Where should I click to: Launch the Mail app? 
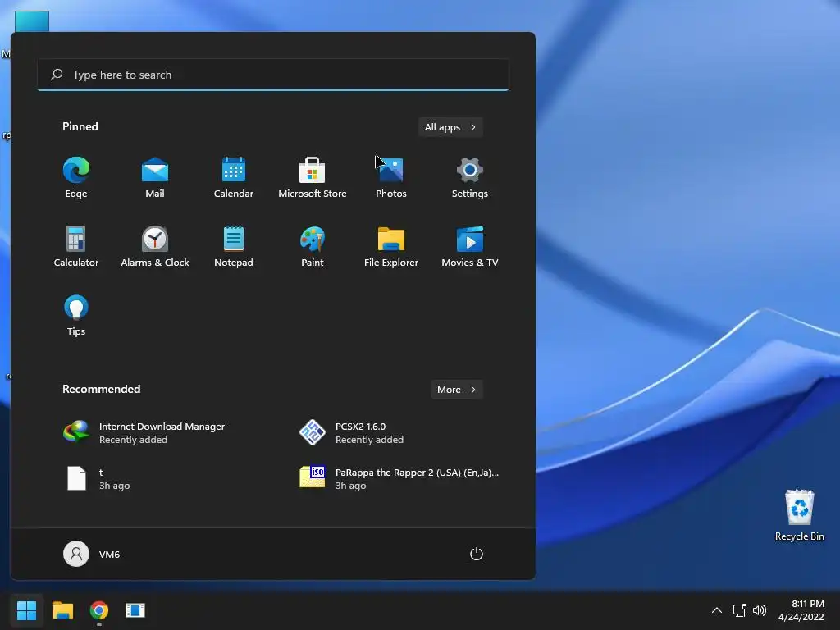pos(155,178)
